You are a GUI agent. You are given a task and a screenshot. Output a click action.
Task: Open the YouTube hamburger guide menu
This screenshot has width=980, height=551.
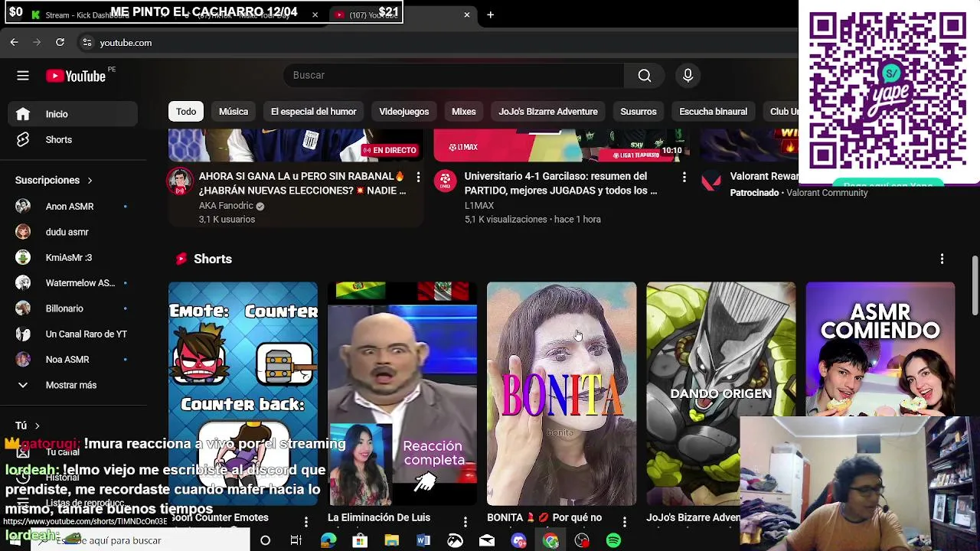click(23, 76)
